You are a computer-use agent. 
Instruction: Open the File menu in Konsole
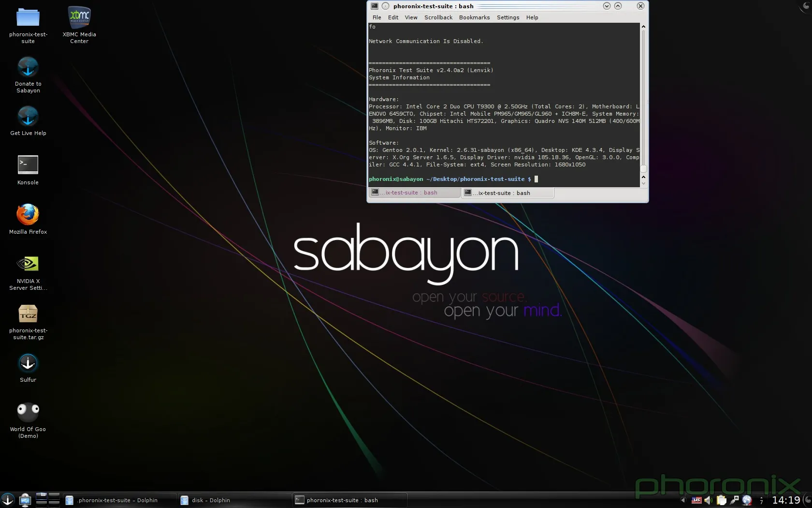(x=377, y=17)
